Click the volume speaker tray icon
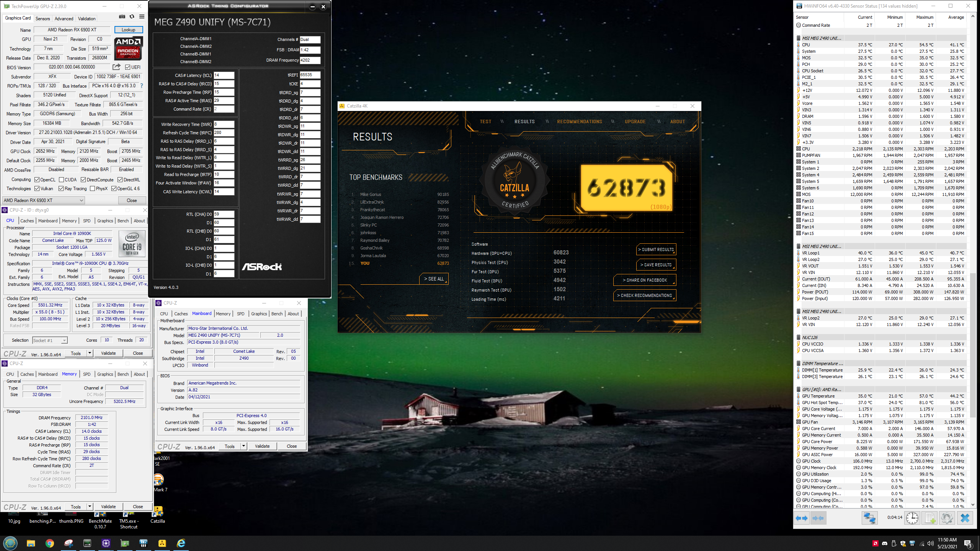 pos(931,543)
